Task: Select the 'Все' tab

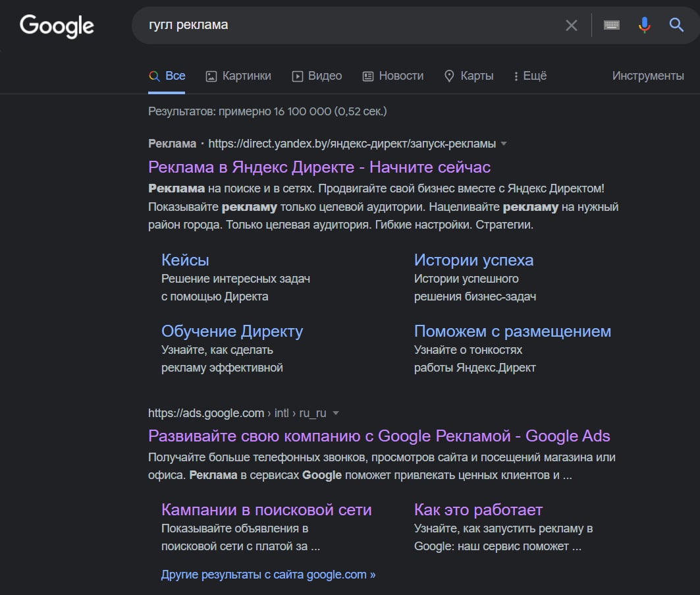Action: point(167,76)
